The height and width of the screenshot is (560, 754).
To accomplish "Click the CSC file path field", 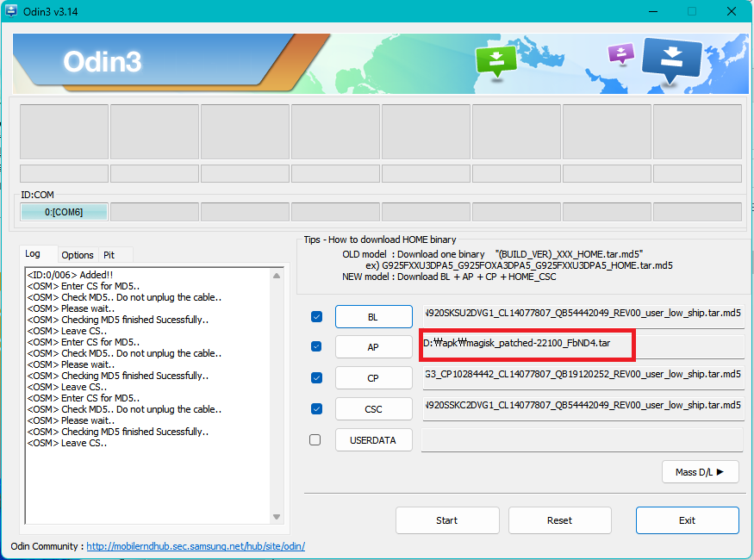I will point(583,408).
